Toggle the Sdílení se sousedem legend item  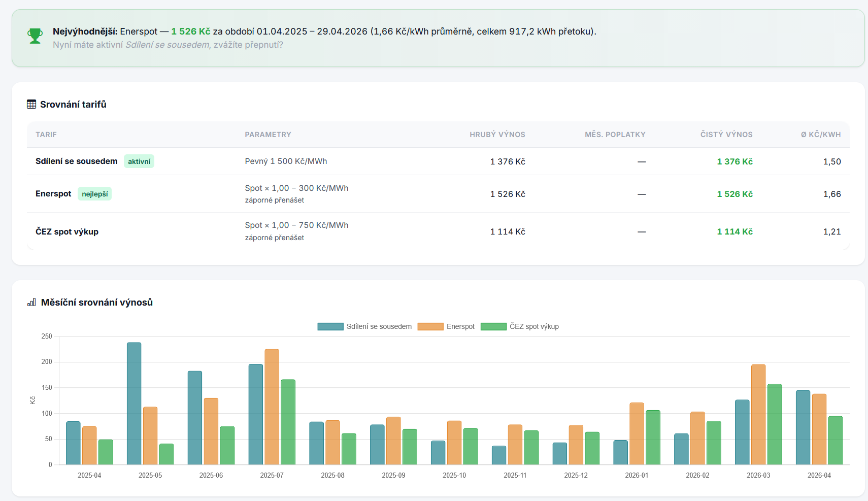point(379,326)
